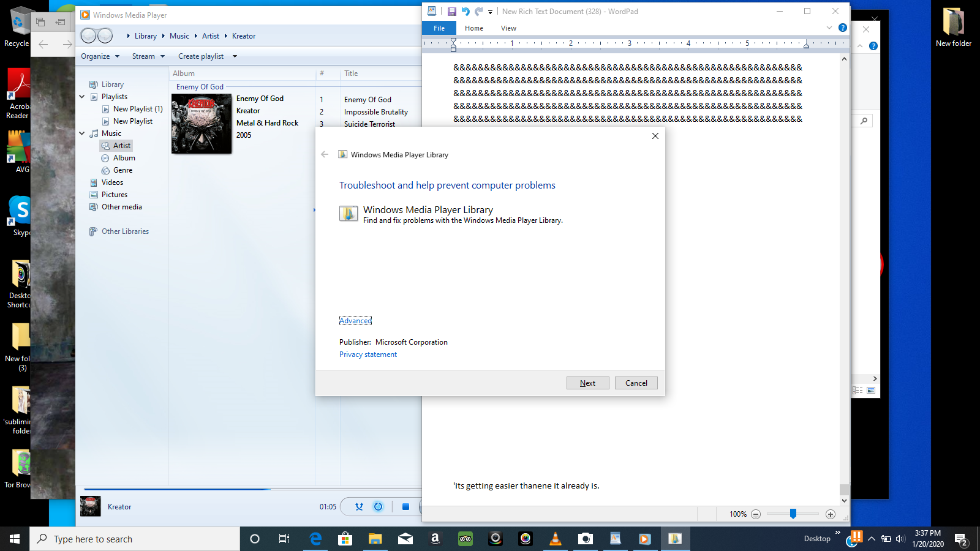Toggle repeat in Windows Media Player
The image size is (980, 551).
point(378,506)
